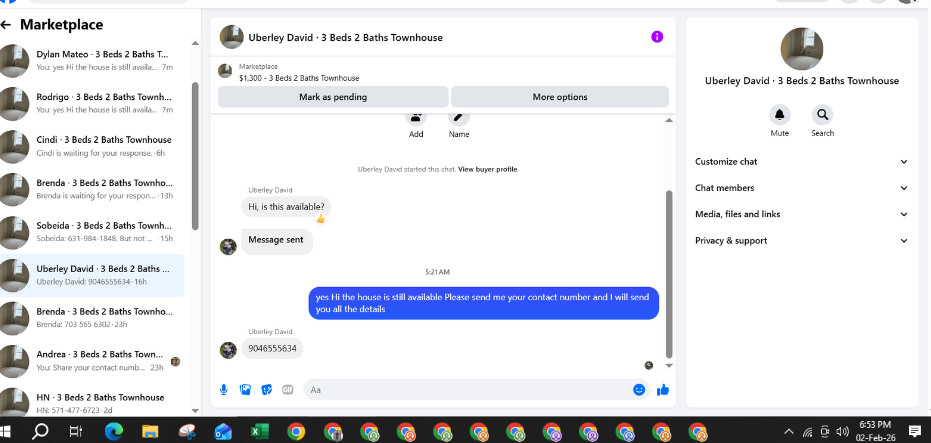
Task: Open the View buyer profile link
Action: (x=487, y=169)
